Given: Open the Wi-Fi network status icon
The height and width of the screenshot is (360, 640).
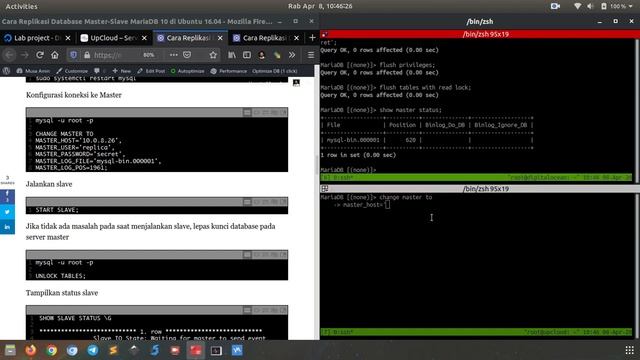Looking at the screenshot, I should click(577, 6).
